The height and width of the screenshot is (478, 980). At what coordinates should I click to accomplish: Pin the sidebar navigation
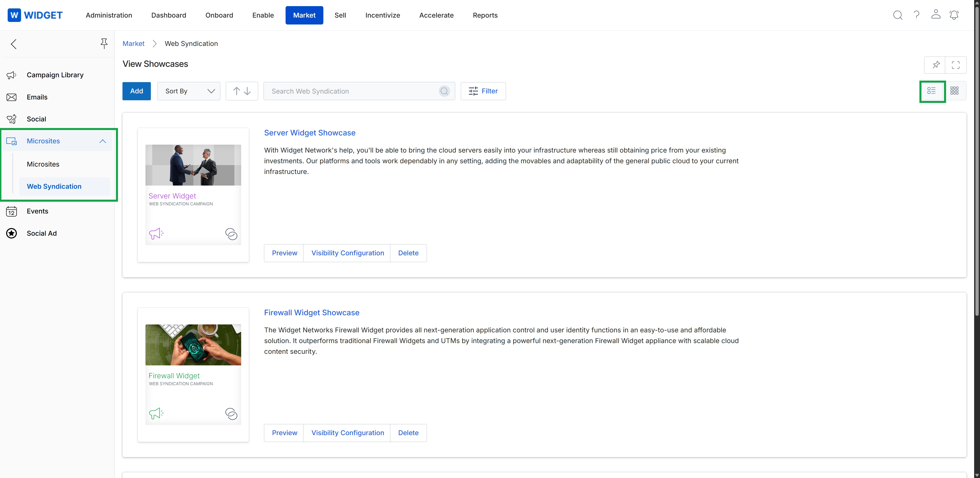(104, 44)
